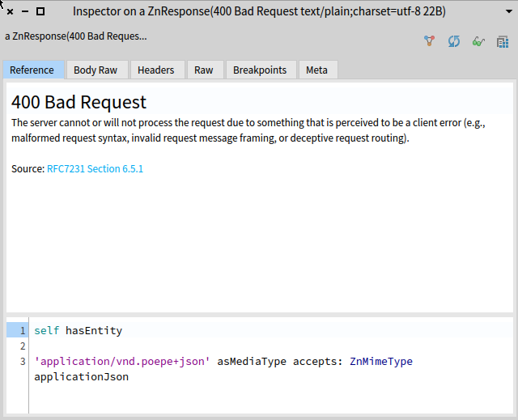Viewport: 518px width, 420px height.
Task: Click the 'self hasEntity' code line
Action: pos(79,330)
